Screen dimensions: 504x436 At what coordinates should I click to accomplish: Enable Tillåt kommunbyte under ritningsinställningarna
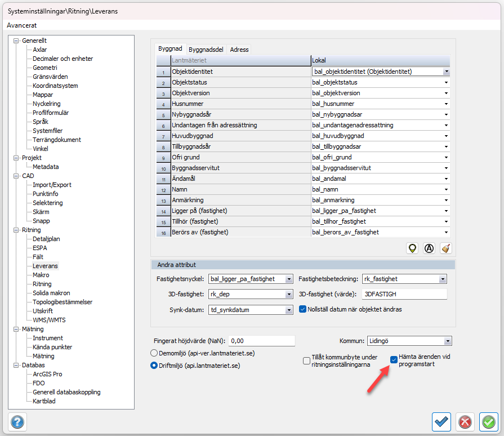tap(306, 361)
